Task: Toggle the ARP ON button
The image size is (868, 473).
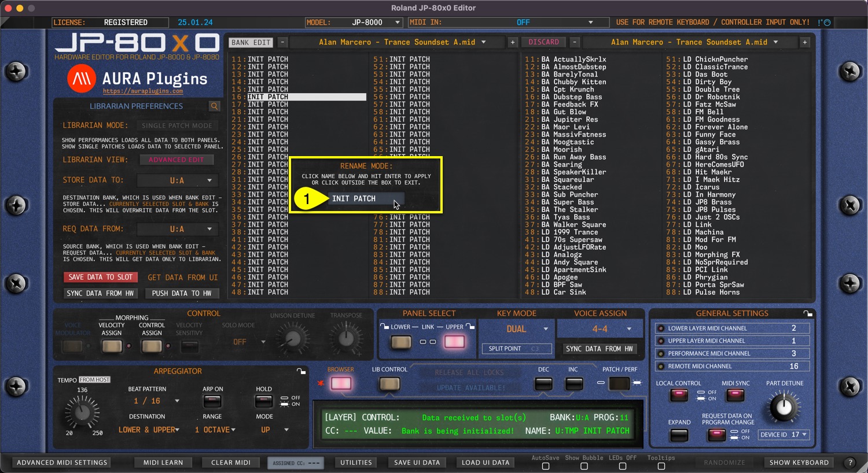Action: pyautogui.click(x=212, y=401)
